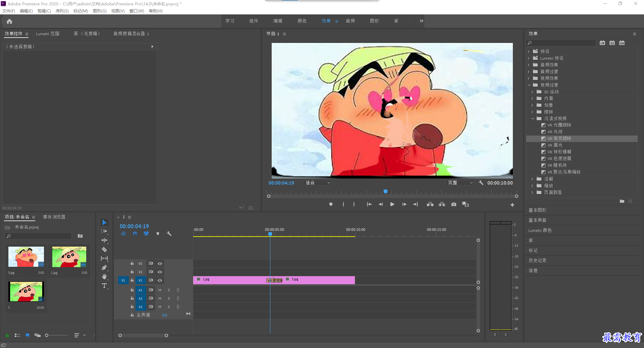Click the Add Marker button under monitor
The height and width of the screenshot is (348, 644).
(331, 204)
